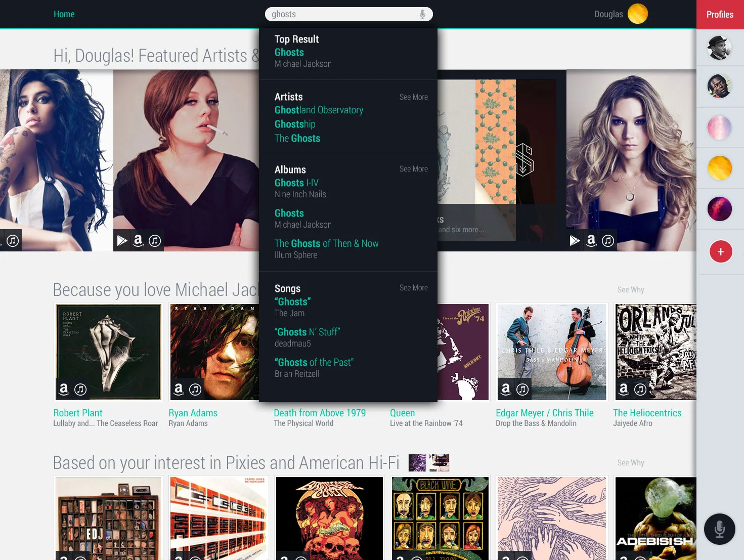
Task: Open Amazon icon on blonde woman's photo
Action: pos(591,240)
